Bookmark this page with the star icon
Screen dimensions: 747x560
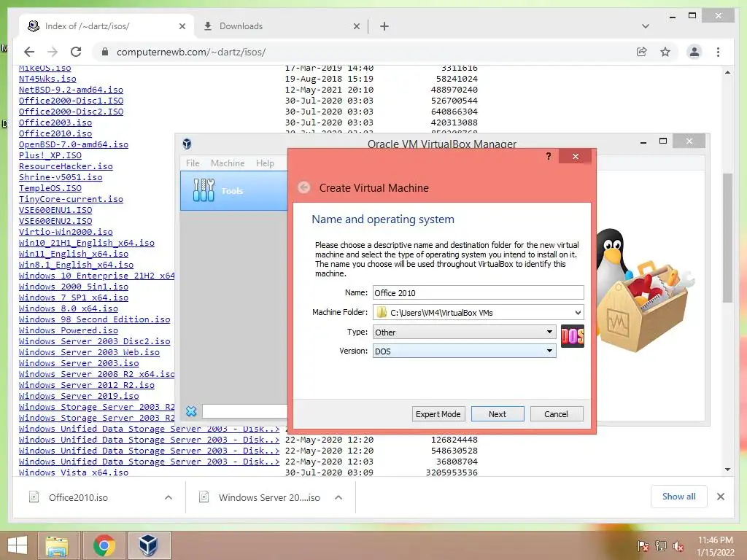665,52
